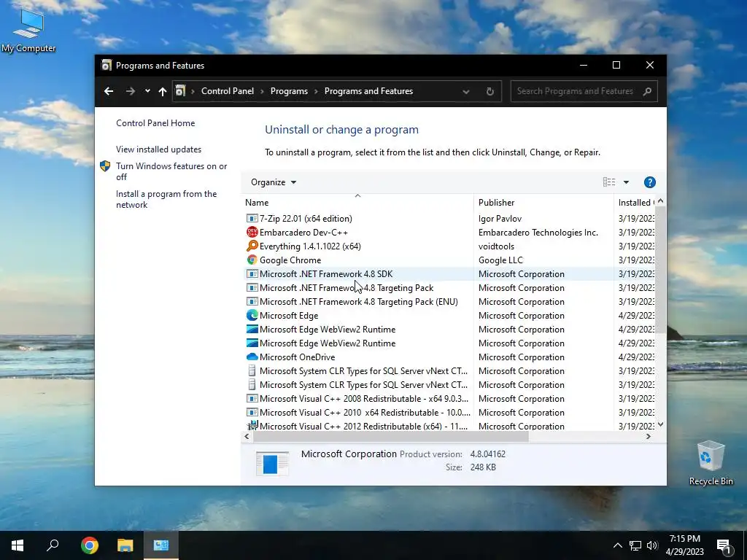Click product version 4.8.04162 in details pane
The width and height of the screenshot is (747, 560).
tap(487, 454)
